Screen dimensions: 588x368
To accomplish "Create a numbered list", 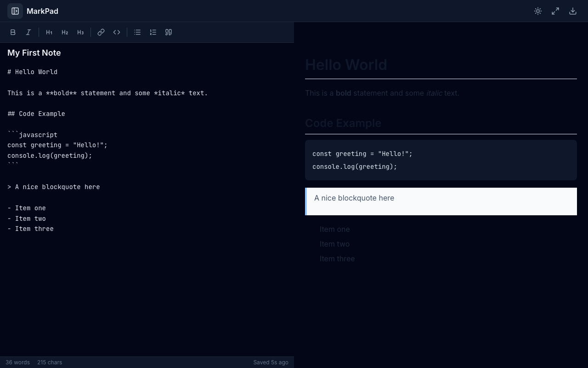I will click(153, 32).
